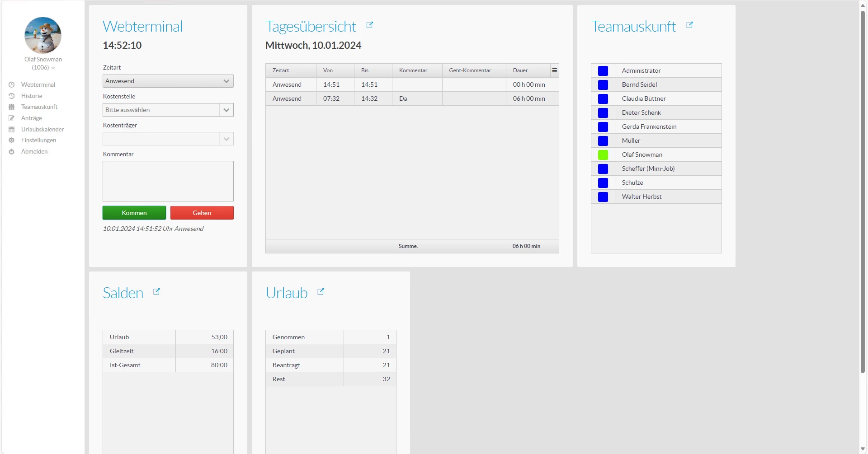Open Teamauskunft external link icon

pos(689,25)
